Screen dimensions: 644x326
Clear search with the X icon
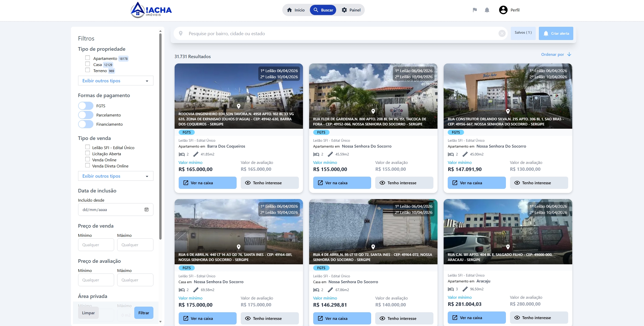[502, 33]
